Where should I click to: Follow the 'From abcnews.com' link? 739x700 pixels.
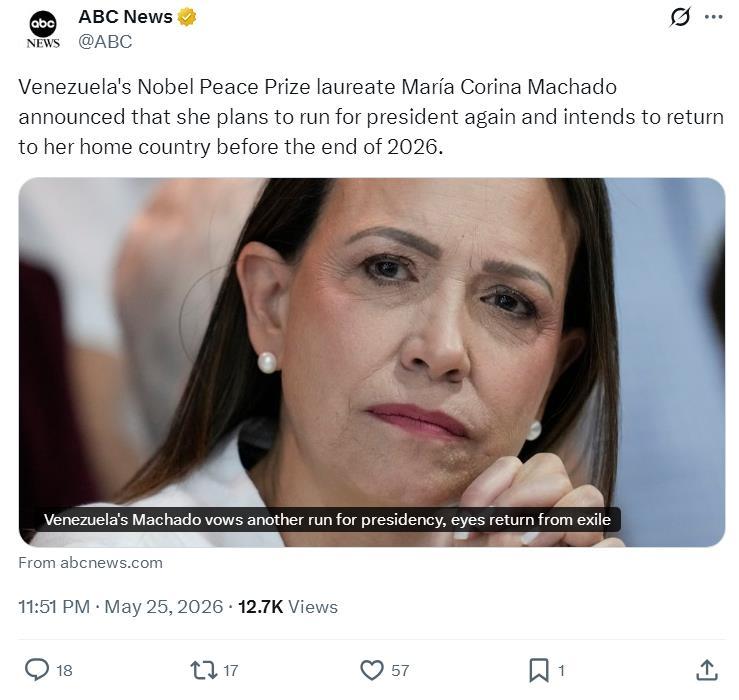pyautogui.click(x=90, y=563)
